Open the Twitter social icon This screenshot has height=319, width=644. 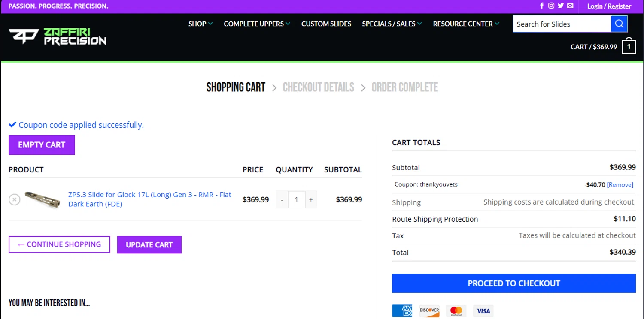[x=561, y=6]
